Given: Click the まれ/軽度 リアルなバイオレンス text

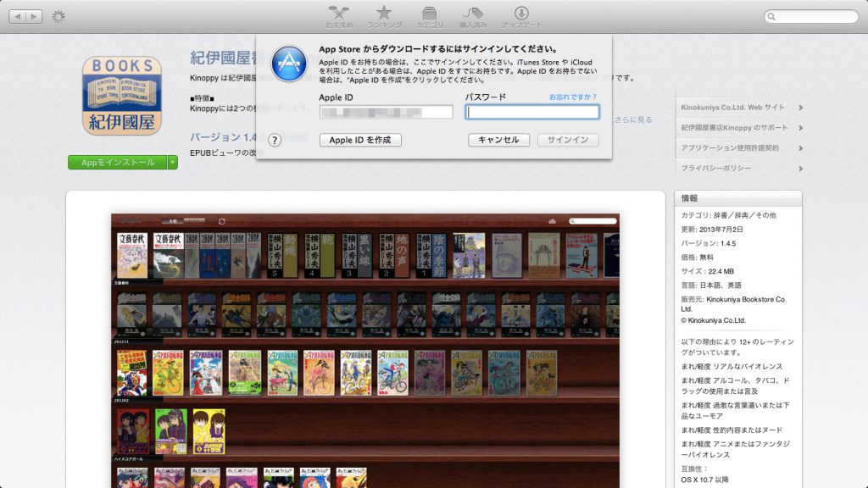Looking at the screenshot, I should point(732,366).
